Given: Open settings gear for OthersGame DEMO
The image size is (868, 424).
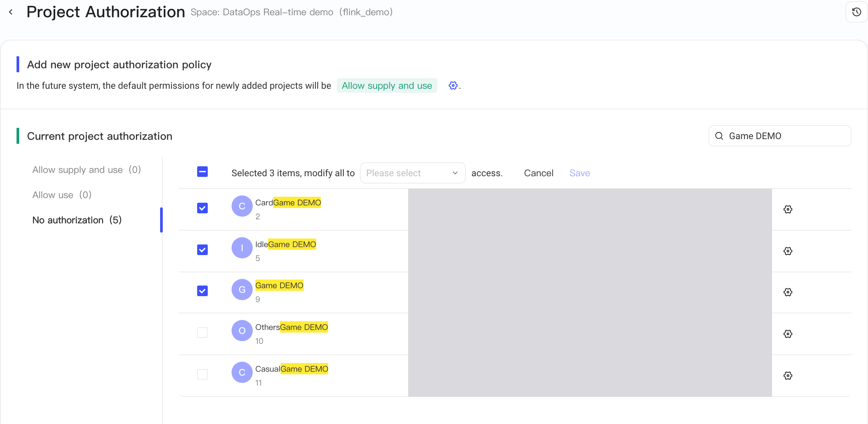Looking at the screenshot, I should tap(788, 334).
